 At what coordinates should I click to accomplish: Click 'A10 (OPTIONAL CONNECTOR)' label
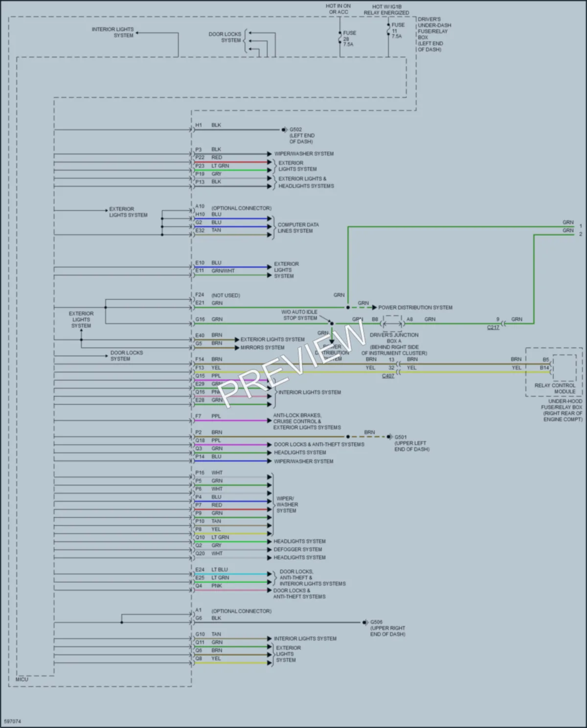click(x=233, y=207)
